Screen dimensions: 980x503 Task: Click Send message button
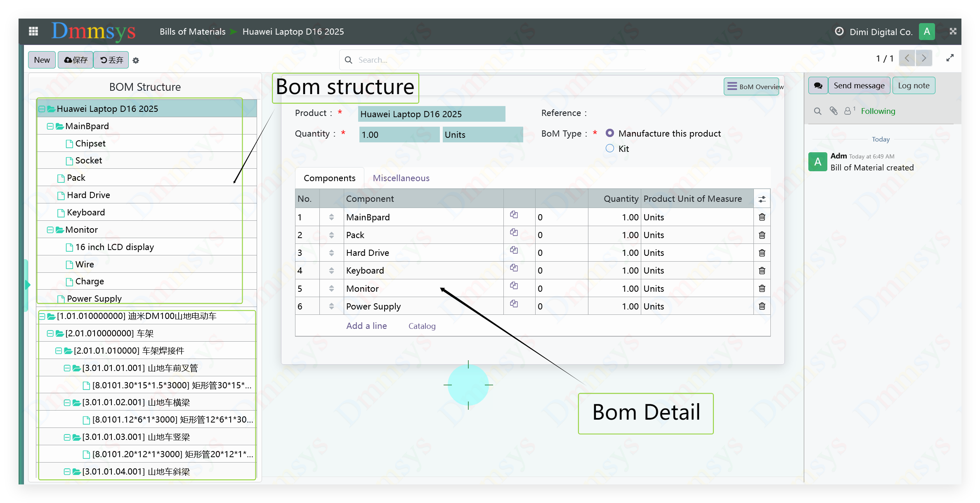coord(859,86)
